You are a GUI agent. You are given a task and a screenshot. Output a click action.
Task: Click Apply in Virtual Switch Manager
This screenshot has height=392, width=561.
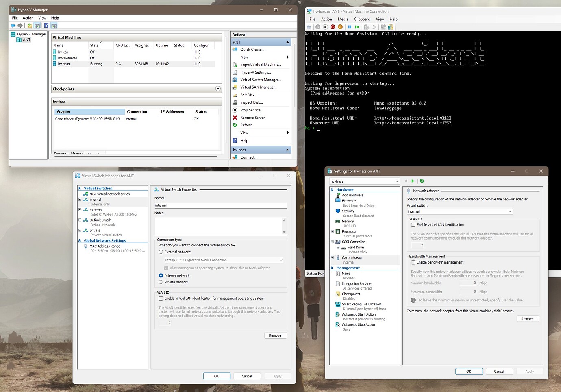click(277, 376)
